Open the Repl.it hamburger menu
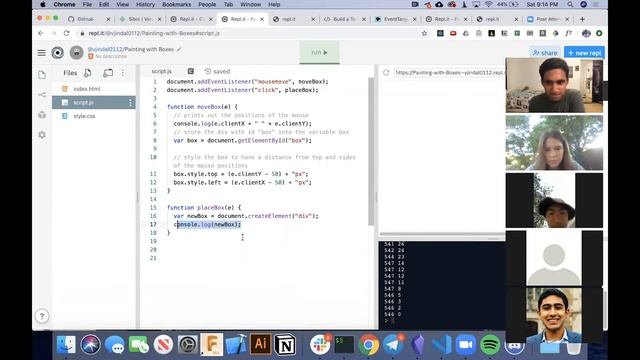 pos(42,53)
